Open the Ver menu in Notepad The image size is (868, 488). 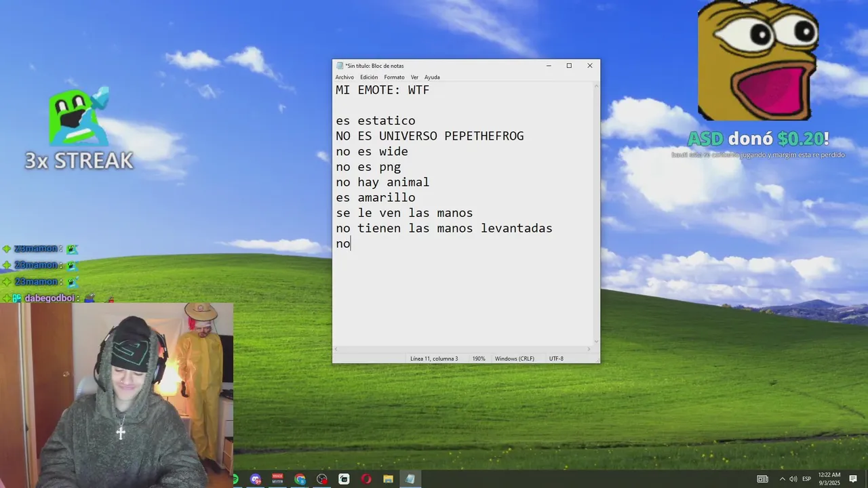tap(414, 77)
